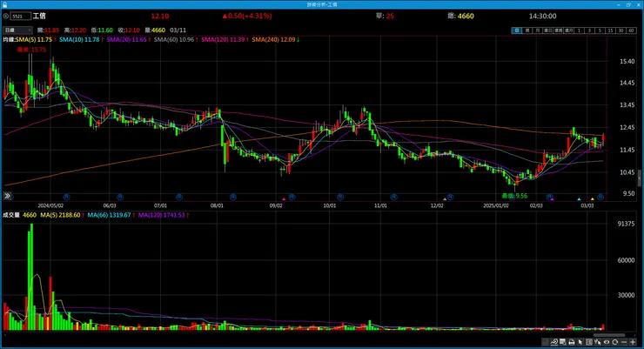Click the stock code field showing 5521
Screen dimensions: 644x349
pos(21,16)
